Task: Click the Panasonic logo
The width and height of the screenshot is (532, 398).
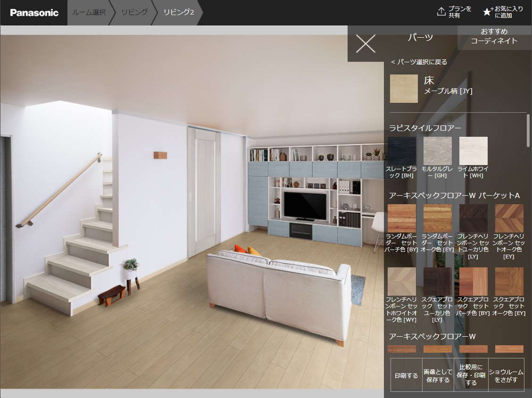Action: tap(34, 13)
